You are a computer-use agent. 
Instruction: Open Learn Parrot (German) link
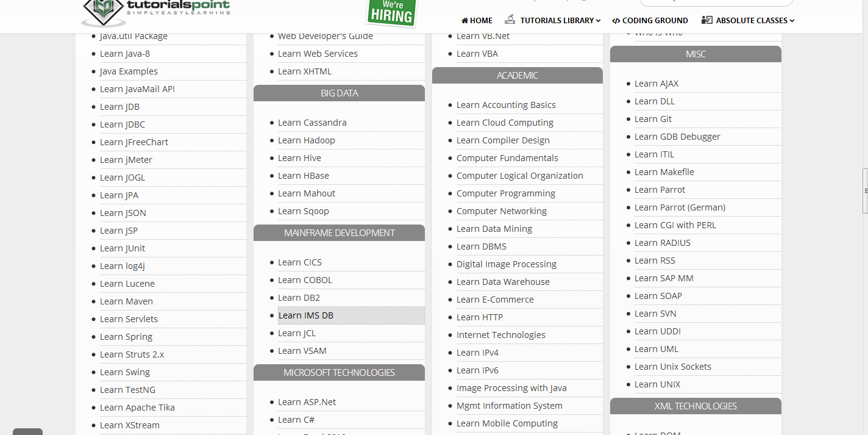pos(680,207)
